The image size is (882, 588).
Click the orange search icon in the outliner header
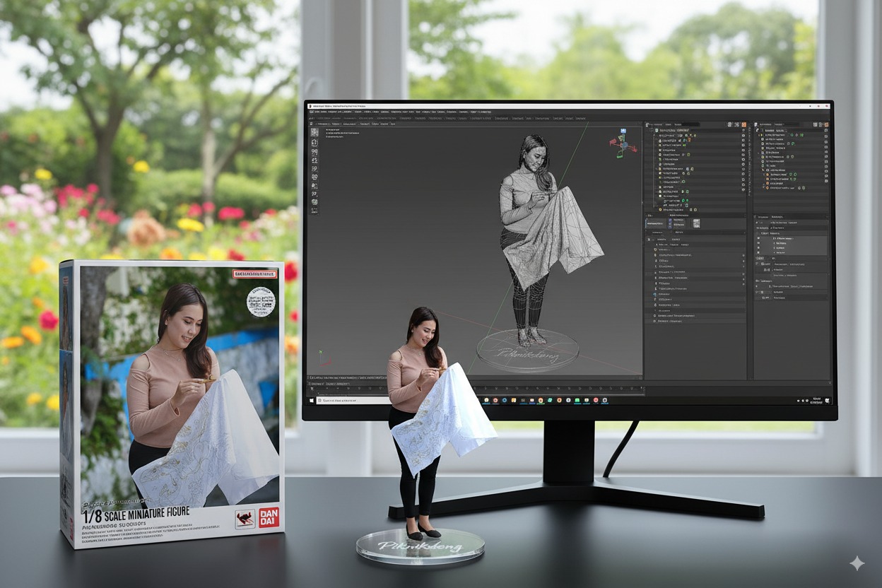743,124
